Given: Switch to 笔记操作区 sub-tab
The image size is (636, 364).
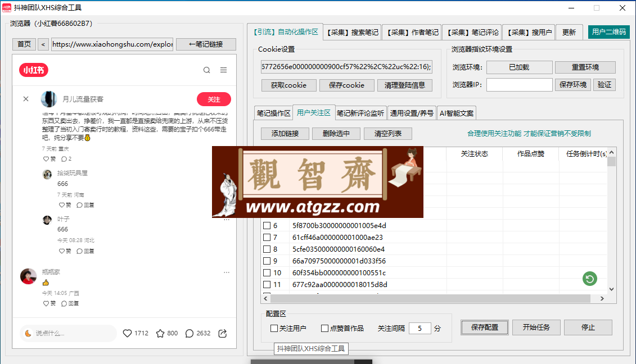Looking at the screenshot, I should (274, 113).
